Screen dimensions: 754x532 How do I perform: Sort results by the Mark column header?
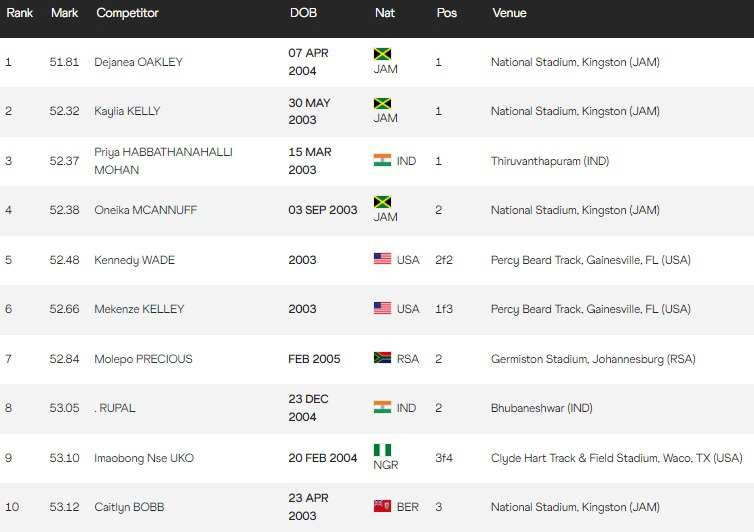(x=64, y=13)
